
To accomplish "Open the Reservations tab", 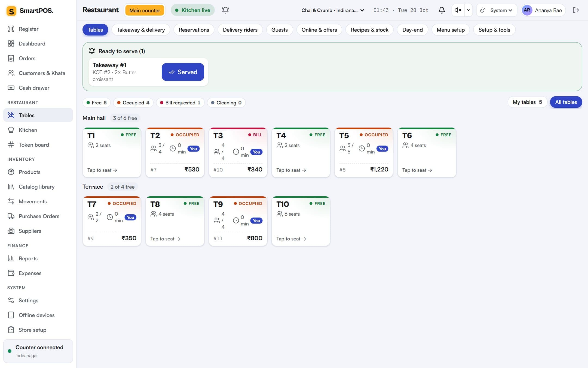I will [x=194, y=30].
